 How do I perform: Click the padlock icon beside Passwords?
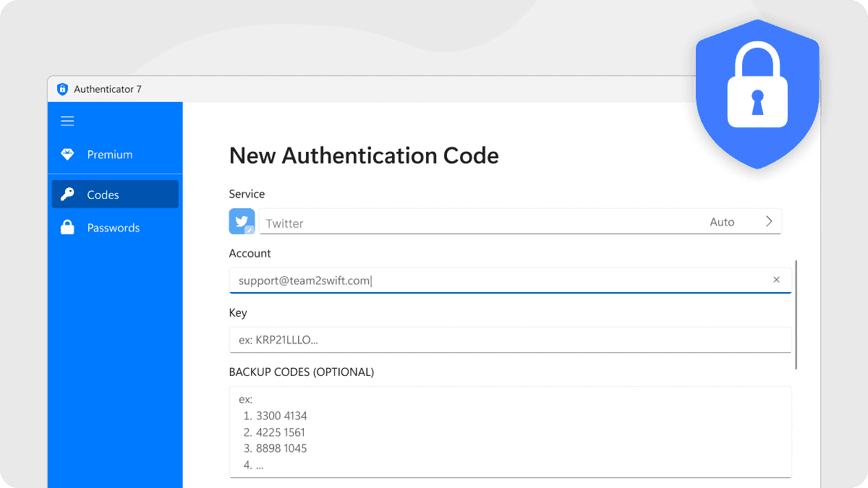[67, 228]
